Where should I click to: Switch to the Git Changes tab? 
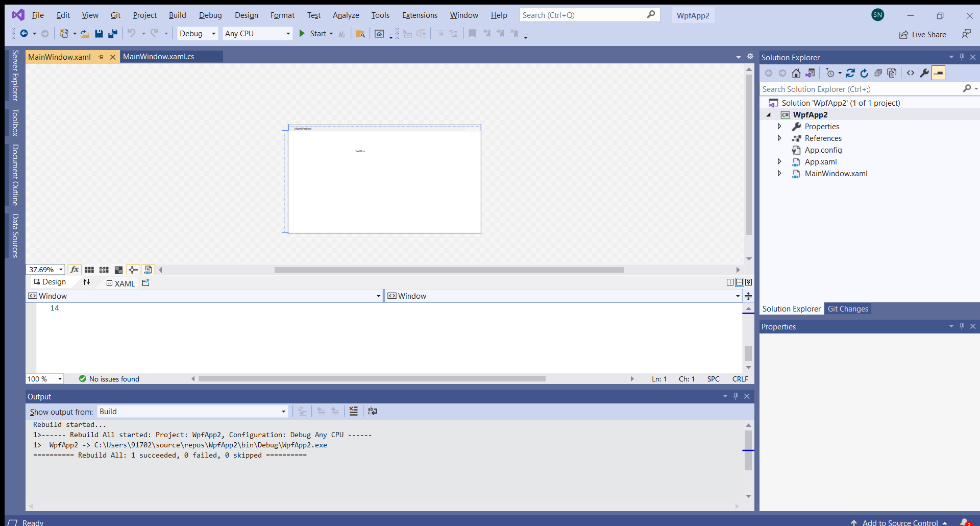pos(848,308)
